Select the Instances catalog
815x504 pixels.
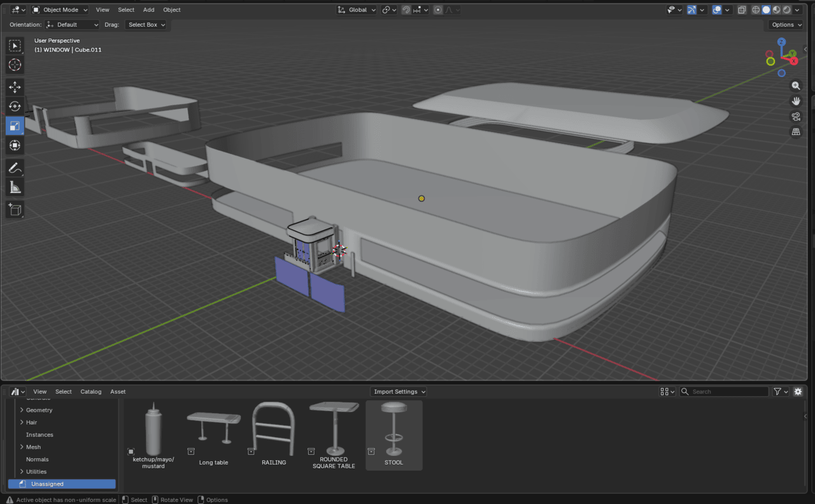(x=39, y=435)
